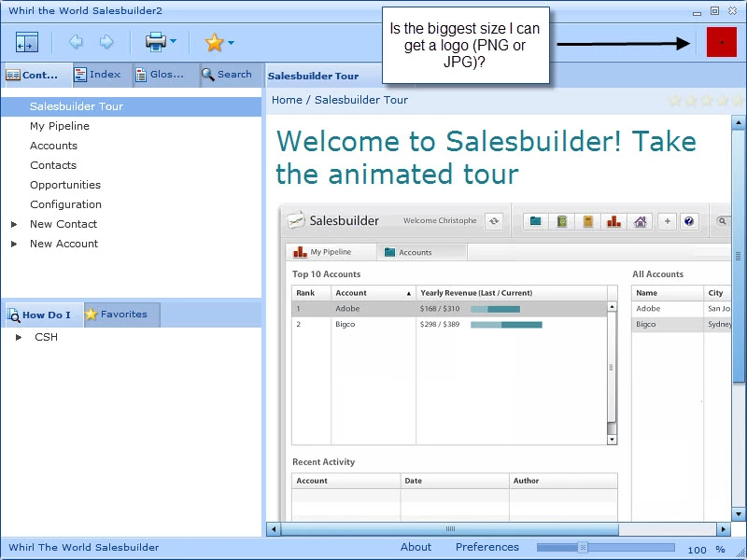
Task: Switch to the Index tab
Action: (103, 75)
